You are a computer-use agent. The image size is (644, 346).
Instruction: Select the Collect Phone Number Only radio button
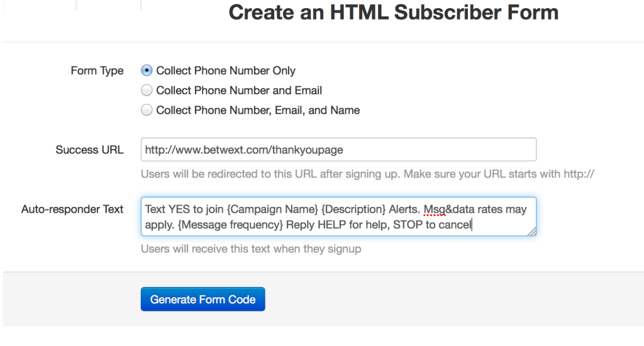coord(147,70)
